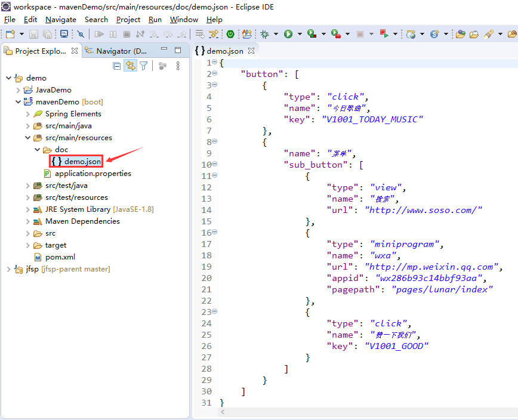Toggle Link with Editor button

(130, 66)
